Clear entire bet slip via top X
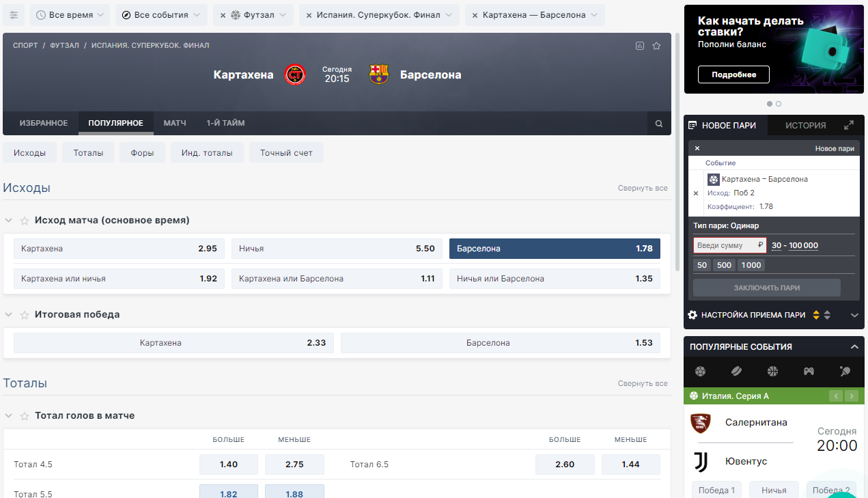 pyautogui.click(x=697, y=148)
